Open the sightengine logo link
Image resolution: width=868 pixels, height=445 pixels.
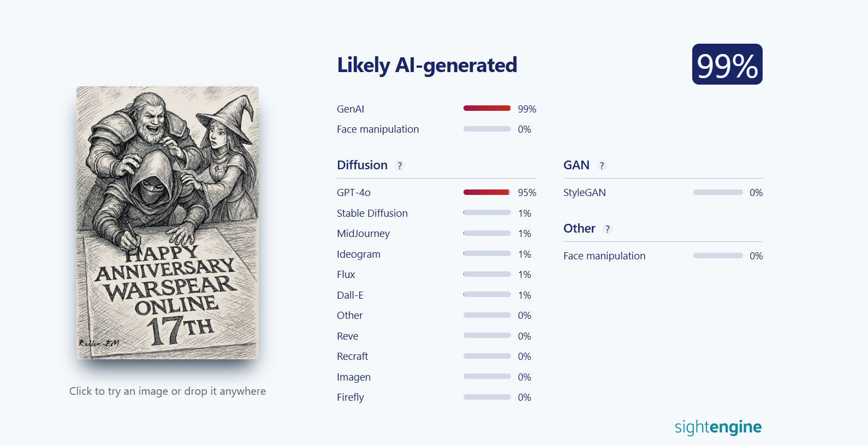tap(718, 427)
